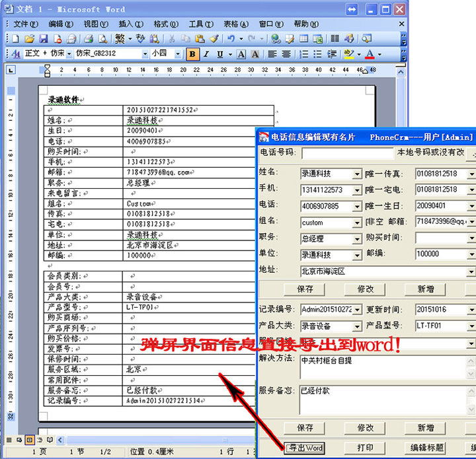Open the 表格(A) menu
Image resolution: width=476 pixels, height=459 pixels.
pyautogui.click(x=236, y=24)
